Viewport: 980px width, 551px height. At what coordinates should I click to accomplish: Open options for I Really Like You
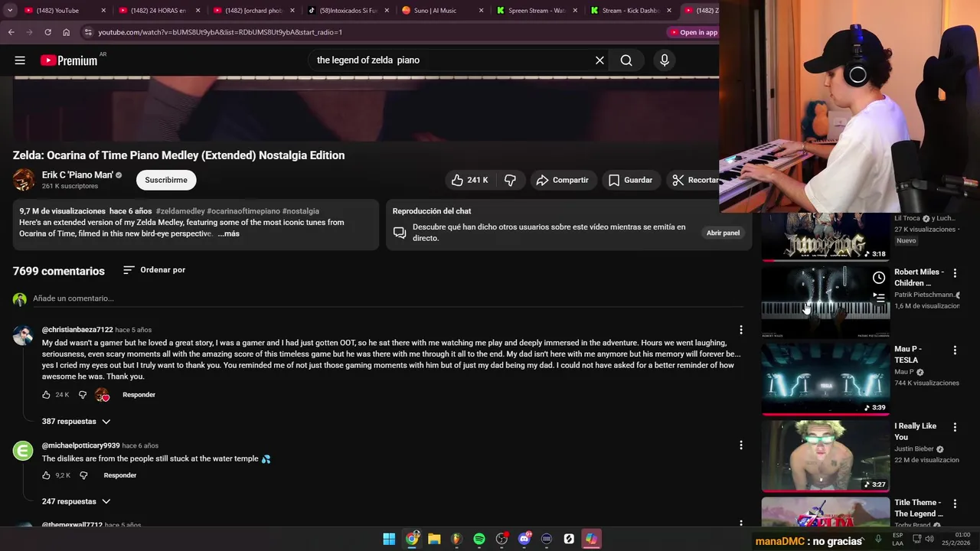[955, 427]
